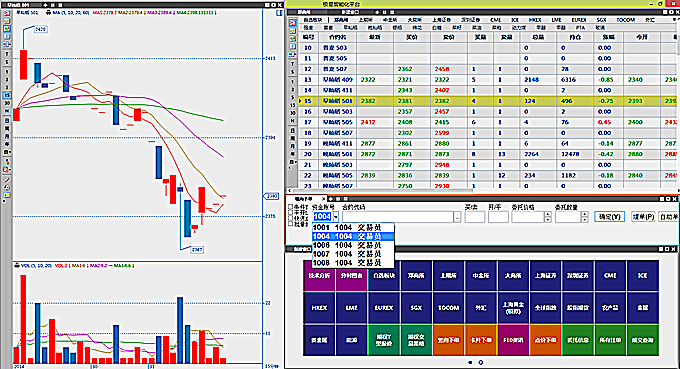680x369 pixels.
Task: Switch to the CME exchange tab
Action: coord(496,20)
